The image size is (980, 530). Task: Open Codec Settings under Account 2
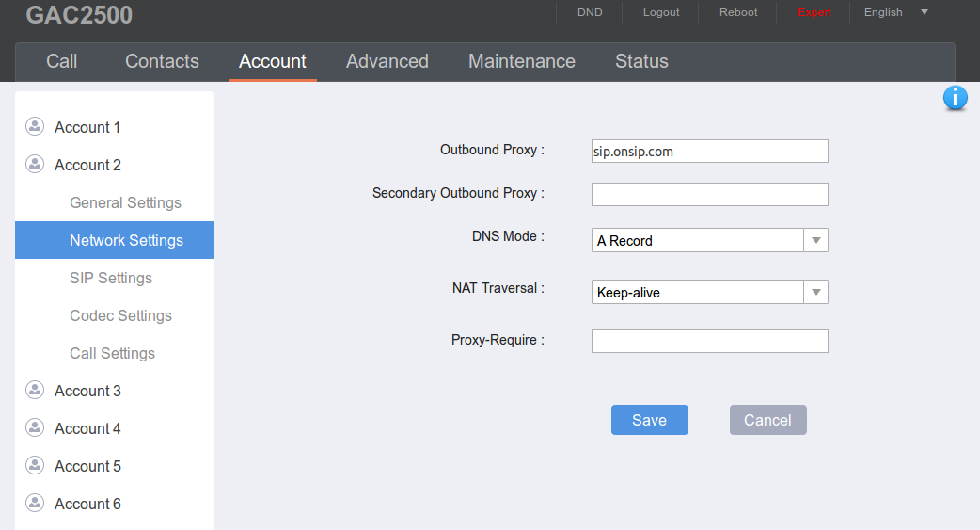pyautogui.click(x=120, y=315)
